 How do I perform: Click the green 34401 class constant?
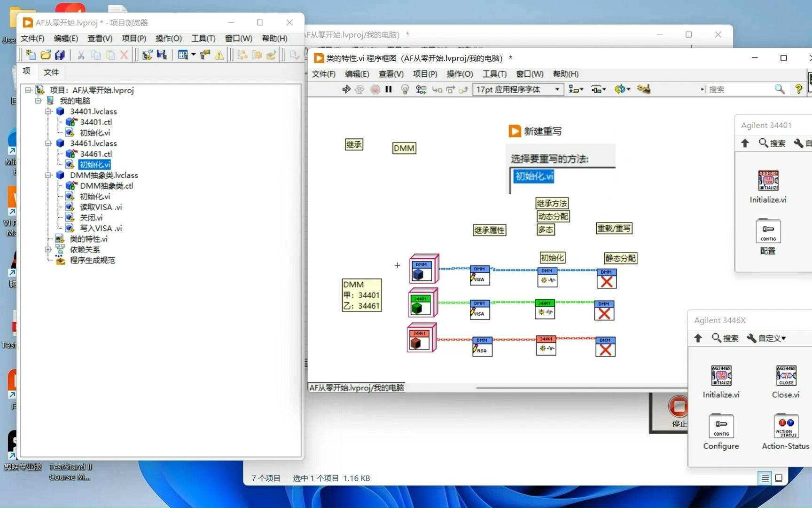point(423,303)
